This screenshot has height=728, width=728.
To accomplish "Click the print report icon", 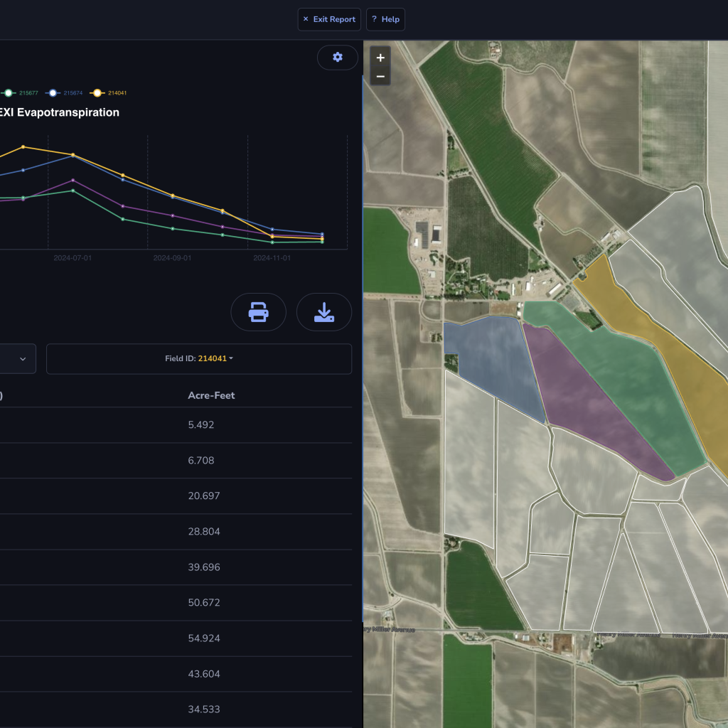I will pyautogui.click(x=258, y=312).
